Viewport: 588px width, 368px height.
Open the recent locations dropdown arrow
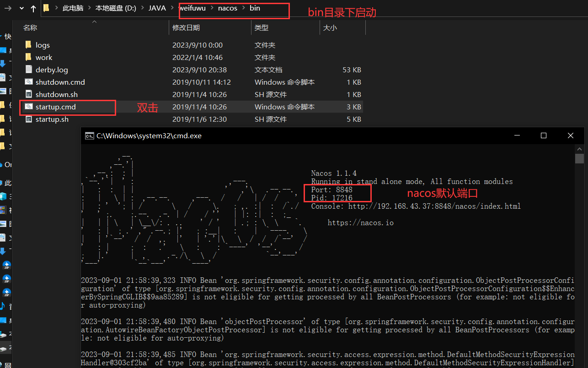[21, 8]
